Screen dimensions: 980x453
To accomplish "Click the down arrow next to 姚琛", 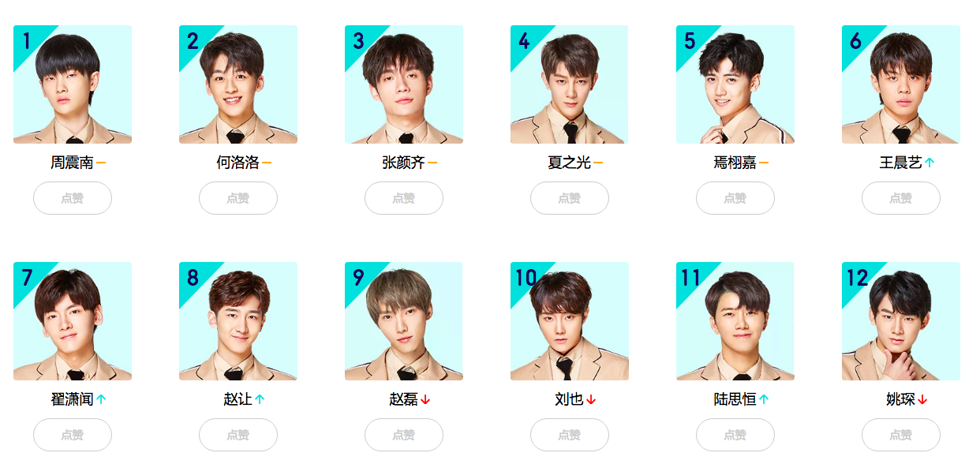I will pyautogui.click(x=923, y=400).
